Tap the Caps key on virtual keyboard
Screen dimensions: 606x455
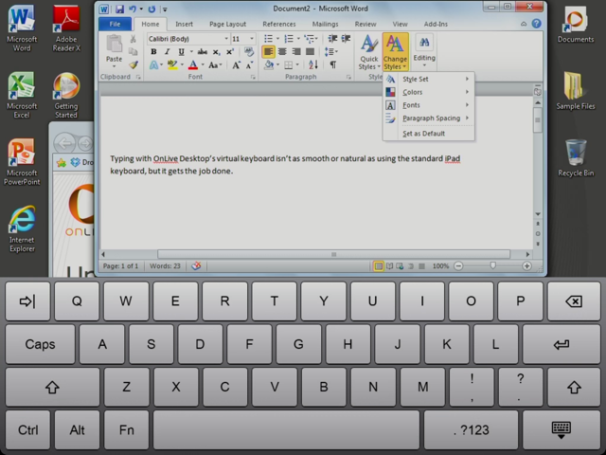click(x=40, y=344)
